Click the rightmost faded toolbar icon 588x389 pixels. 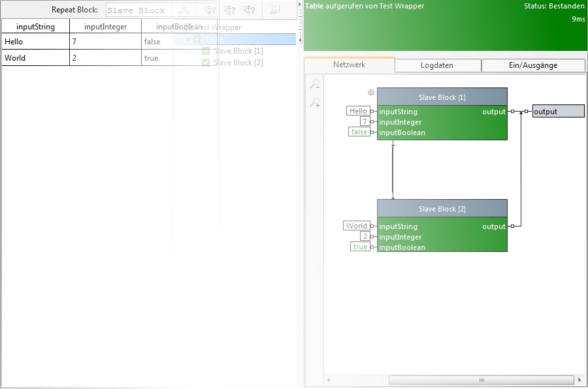coord(274,10)
